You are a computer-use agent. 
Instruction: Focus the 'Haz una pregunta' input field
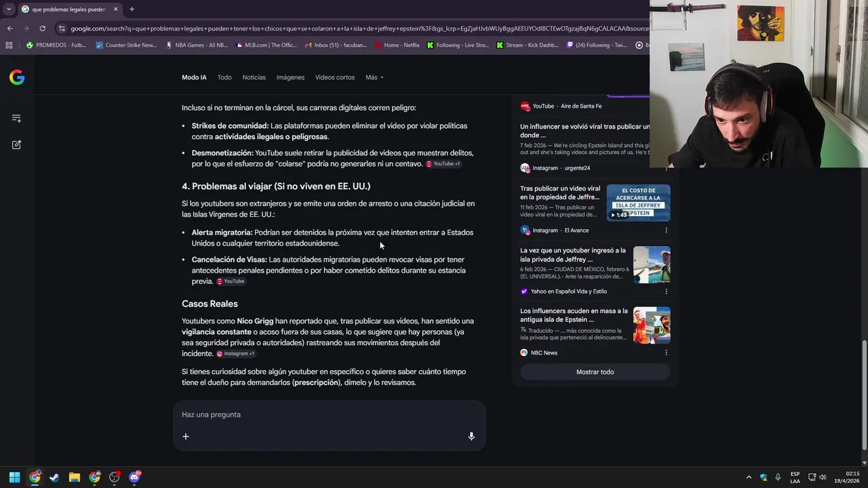click(x=329, y=414)
